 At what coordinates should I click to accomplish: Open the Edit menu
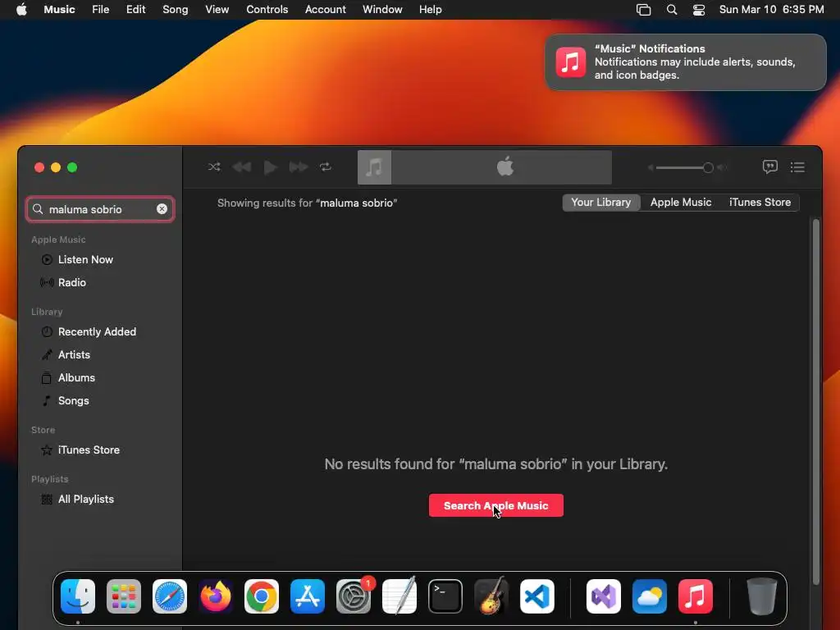(x=135, y=10)
